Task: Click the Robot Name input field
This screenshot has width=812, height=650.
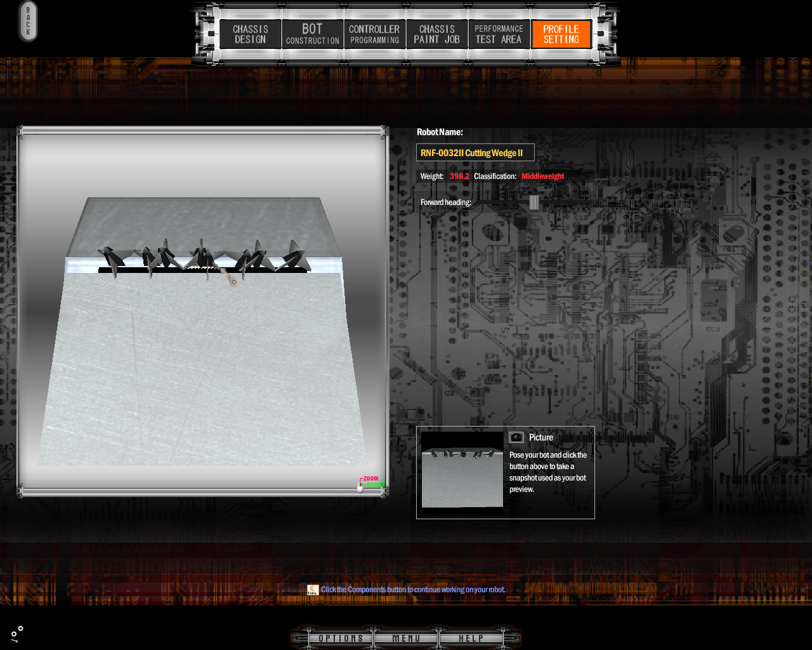Action: [x=475, y=152]
